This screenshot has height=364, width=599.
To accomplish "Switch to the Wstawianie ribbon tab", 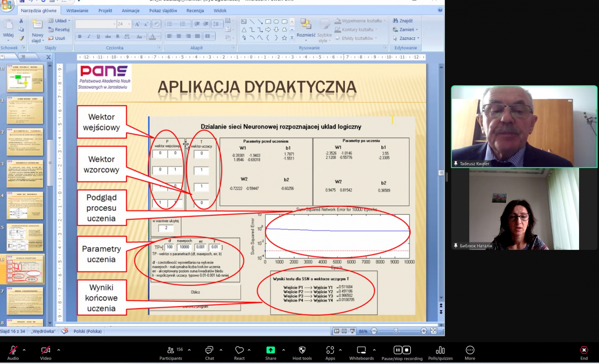I will [x=77, y=10].
